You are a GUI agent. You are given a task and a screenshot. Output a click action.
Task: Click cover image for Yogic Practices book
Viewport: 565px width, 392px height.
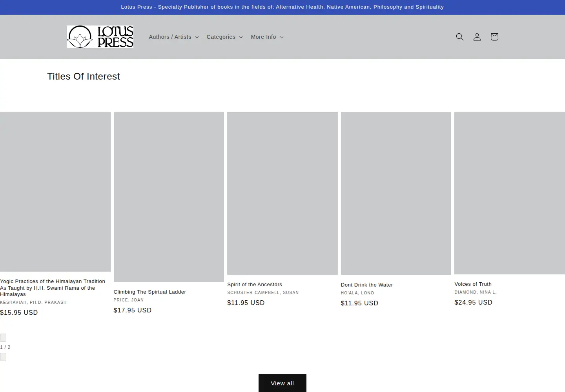tap(55, 192)
